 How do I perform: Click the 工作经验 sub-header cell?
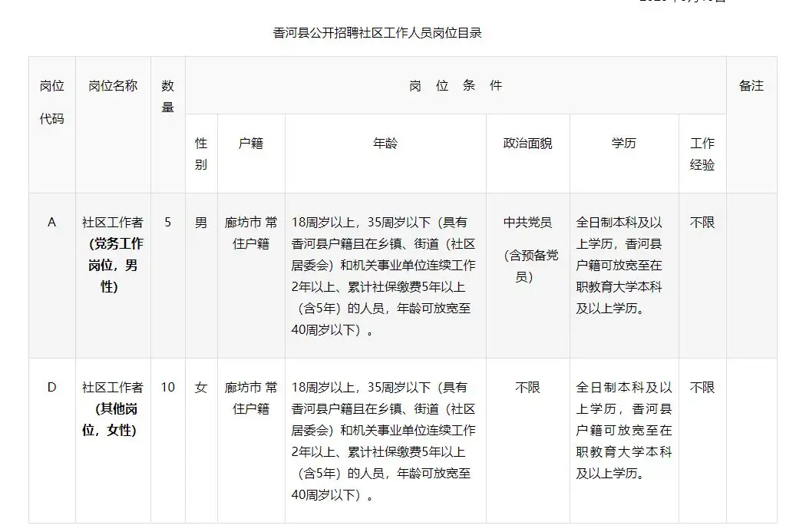click(x=702, y=154)
